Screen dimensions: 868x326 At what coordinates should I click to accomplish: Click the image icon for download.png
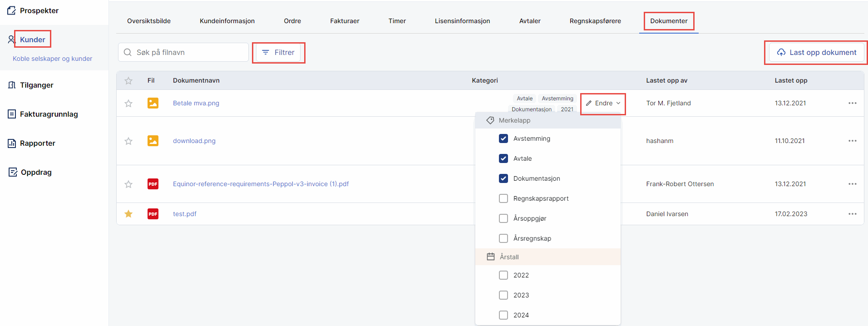coord(153,141)
